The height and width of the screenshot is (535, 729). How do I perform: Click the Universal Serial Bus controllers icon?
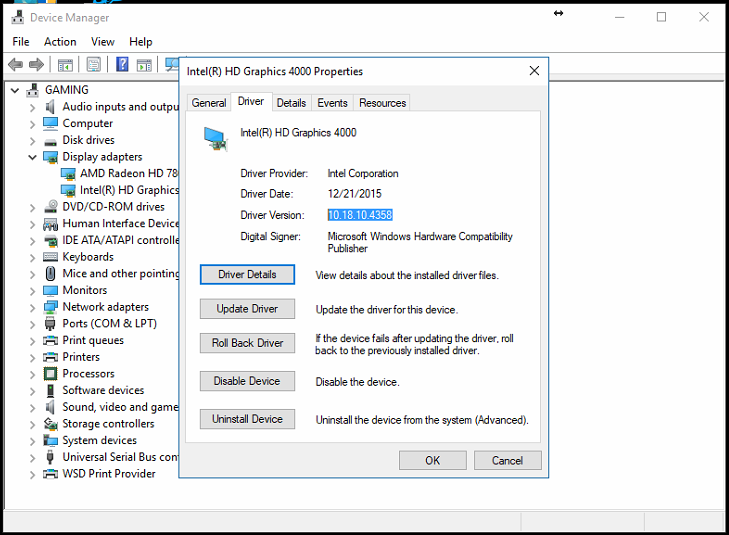(50, 457)
